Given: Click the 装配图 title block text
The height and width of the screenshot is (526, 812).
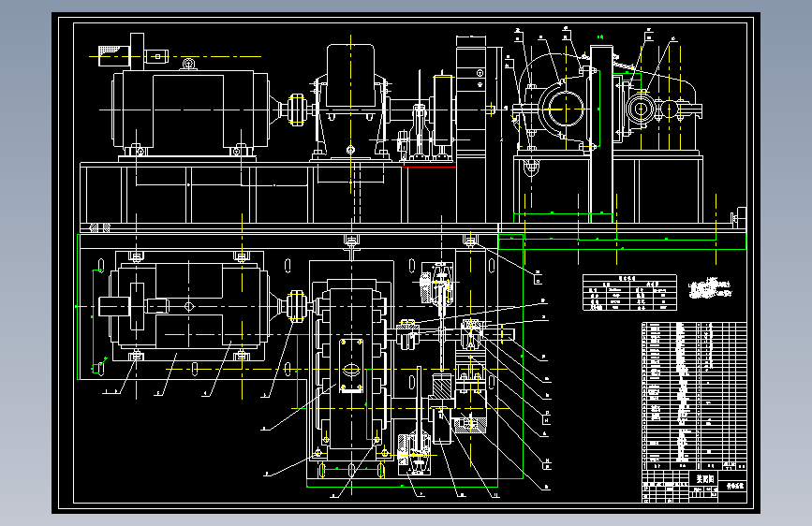Looking at the screenshot, I should coord(704,479).
